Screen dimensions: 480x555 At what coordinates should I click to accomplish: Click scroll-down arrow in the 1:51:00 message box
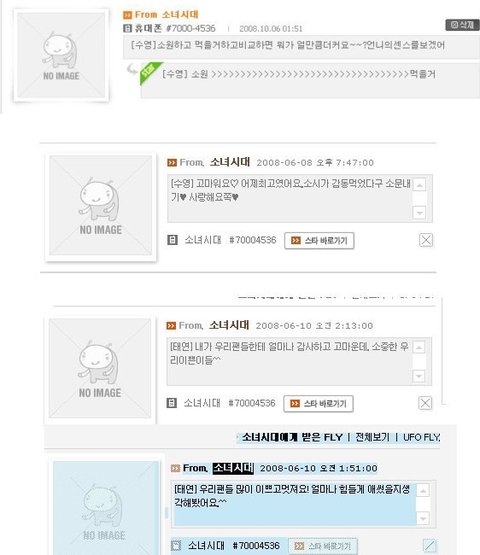click(x=423, y=518)
